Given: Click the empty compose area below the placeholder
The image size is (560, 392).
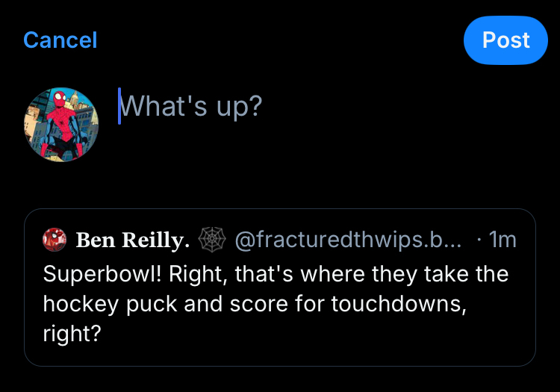Looking at the screenshot, I should 299,164.
